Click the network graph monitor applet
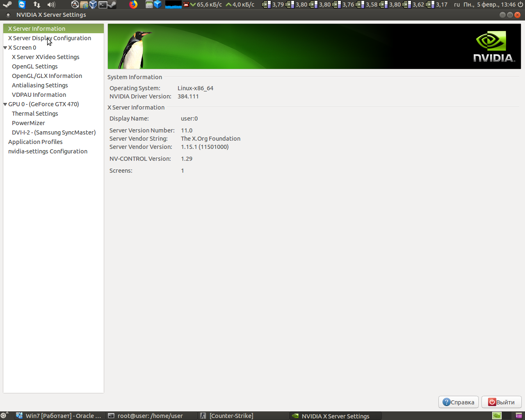Image resolution: width=525 pixels, height=420 pixels. coord(173,5)
